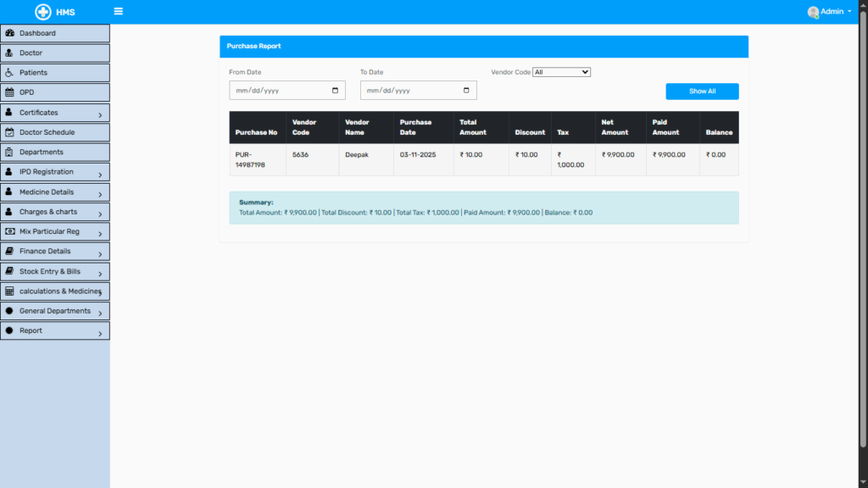
Task: Click the OPD calendar icon
Action: coord(9,92)
